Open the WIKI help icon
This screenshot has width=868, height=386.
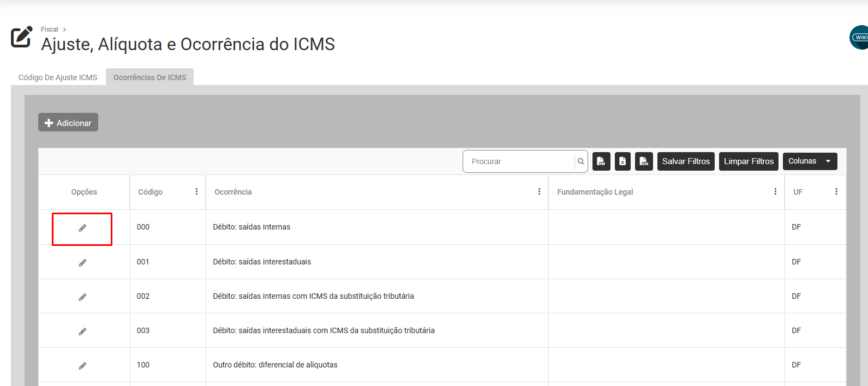click(860, 38)
